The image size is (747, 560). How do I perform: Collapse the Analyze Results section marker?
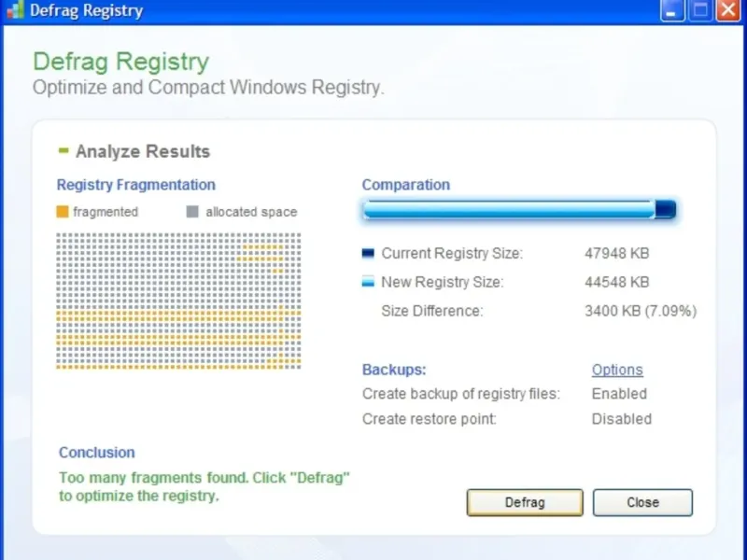[x=63, y=151]
